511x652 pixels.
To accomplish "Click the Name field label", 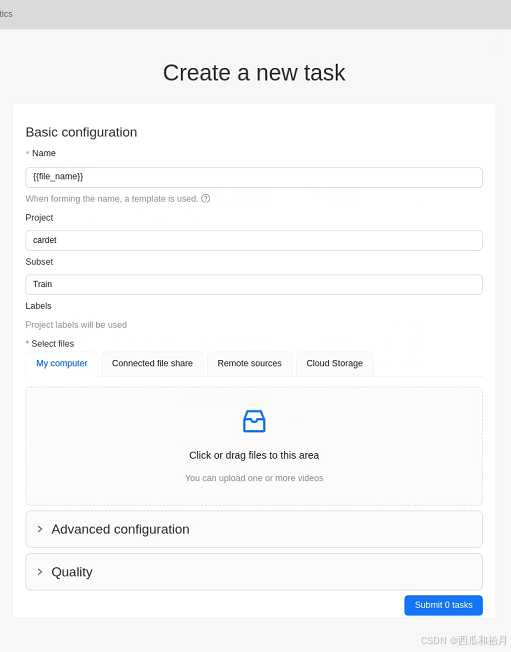I will point(44,153).
